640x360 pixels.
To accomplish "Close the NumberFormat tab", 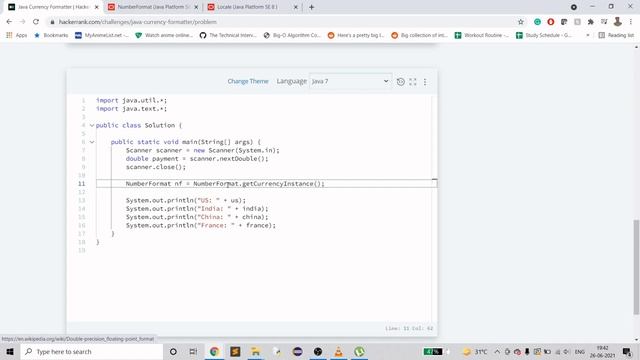I will tap(196, 7).
